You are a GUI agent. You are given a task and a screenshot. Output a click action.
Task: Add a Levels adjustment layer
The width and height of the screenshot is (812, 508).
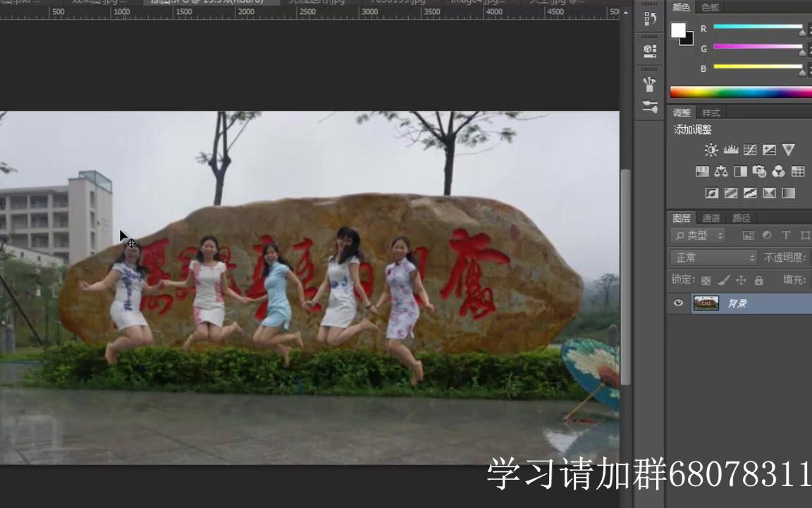coord(731,150)
